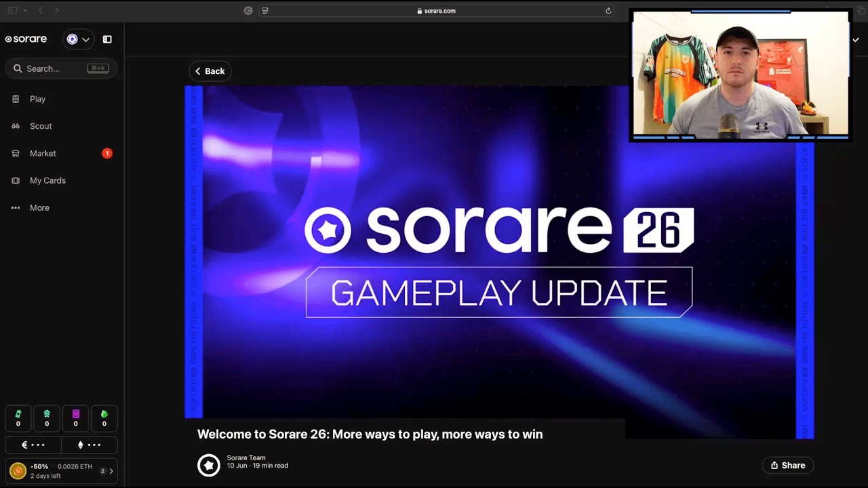The image size is (868, 488).
Task: Share the article with Share button
Action: click(788, 465)
